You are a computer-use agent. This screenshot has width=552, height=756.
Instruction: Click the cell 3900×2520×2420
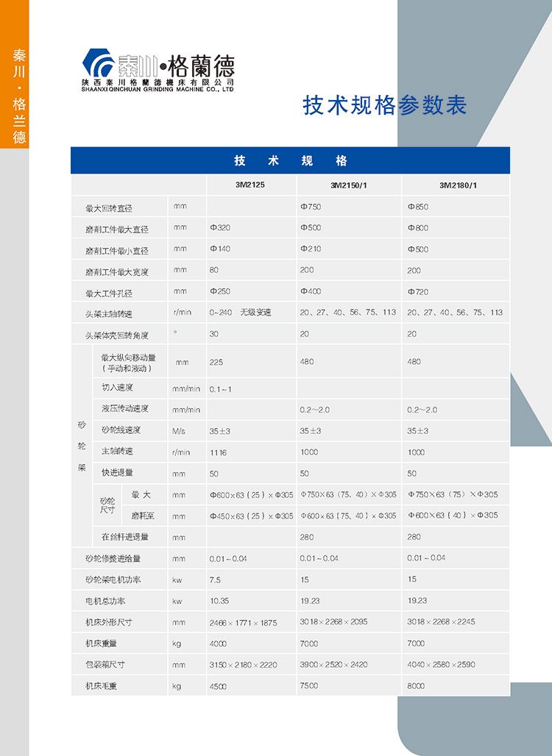pyautogui.click(x=333, y=664)
